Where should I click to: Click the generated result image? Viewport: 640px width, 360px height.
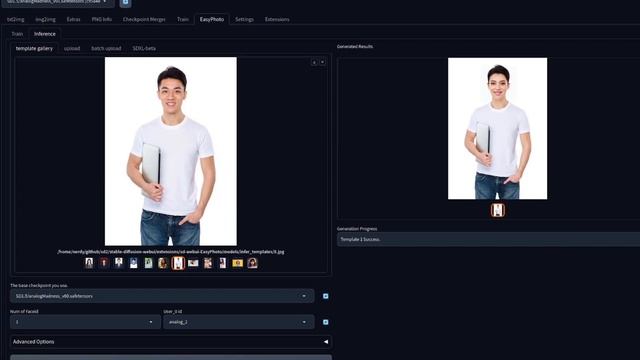(x=498, y=129)
